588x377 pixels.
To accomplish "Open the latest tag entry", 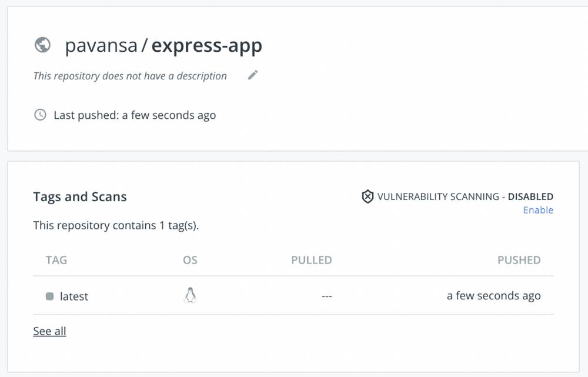I will pos(74,296).
